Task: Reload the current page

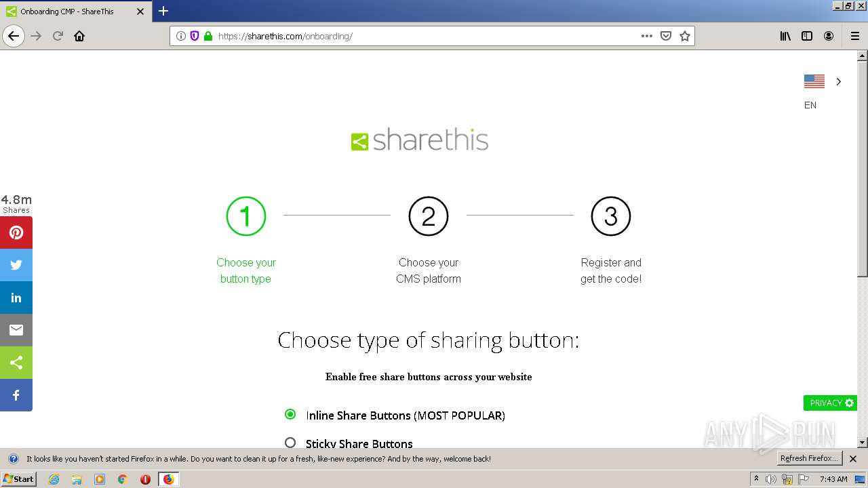Action: click(58, 36)
